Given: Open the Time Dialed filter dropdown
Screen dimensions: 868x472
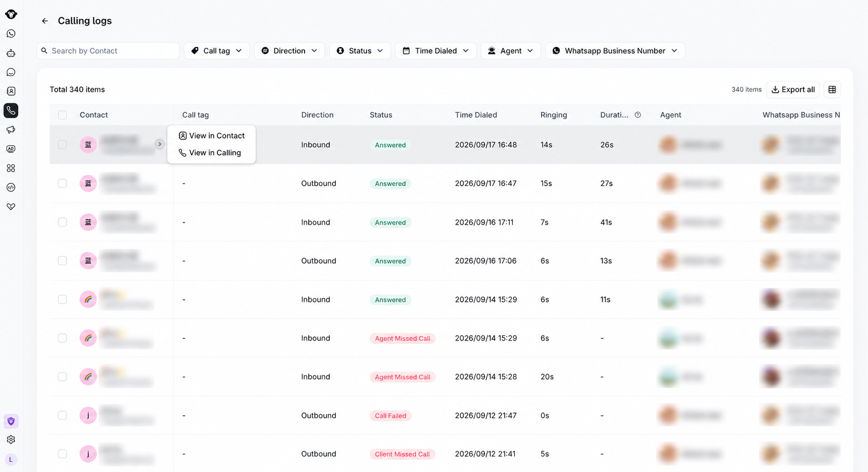Looking at the screenshot, I should 436,51.
